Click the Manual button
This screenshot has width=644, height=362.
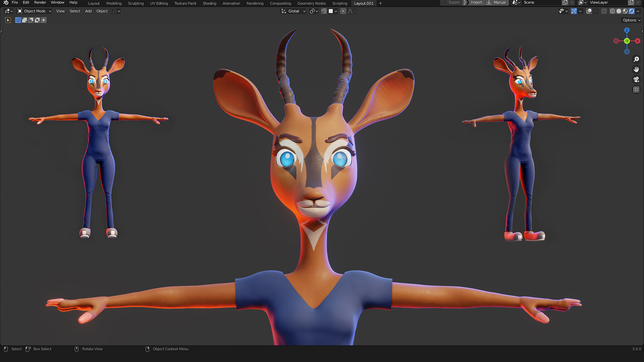coord(499,3)
